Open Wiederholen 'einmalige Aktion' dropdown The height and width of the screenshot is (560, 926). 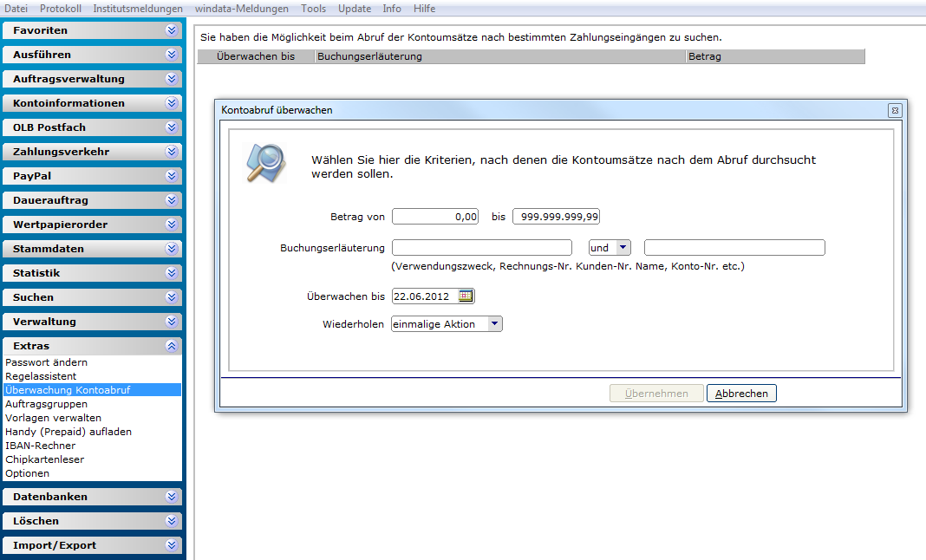495,323
